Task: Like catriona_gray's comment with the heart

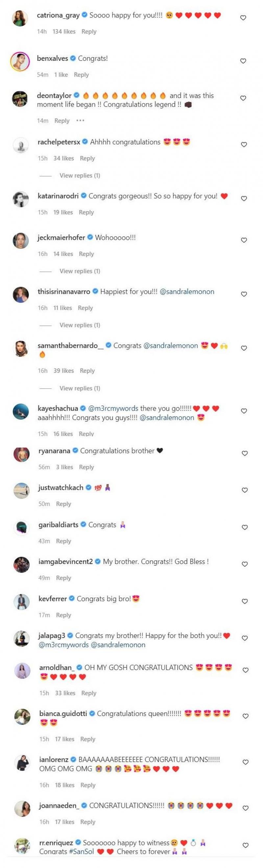Action: (x=243, y=18)
